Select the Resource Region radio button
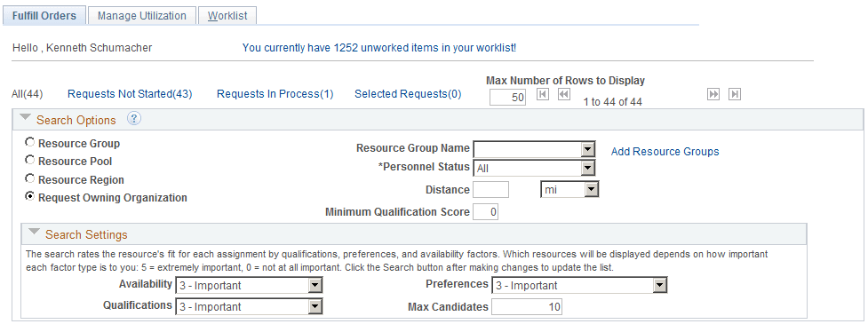 point(30,178)
